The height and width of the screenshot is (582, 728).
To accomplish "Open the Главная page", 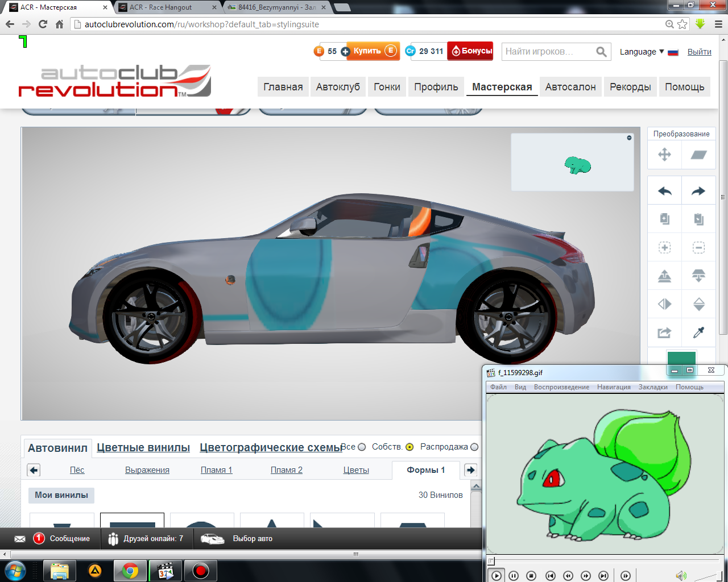I will [x=283, y=87].
